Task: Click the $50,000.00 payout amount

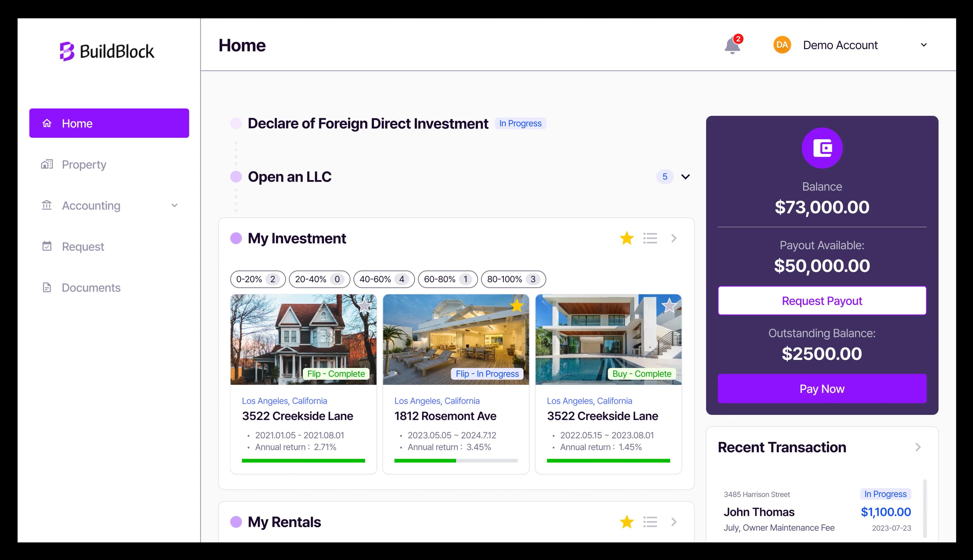Action: click(822, 266)
